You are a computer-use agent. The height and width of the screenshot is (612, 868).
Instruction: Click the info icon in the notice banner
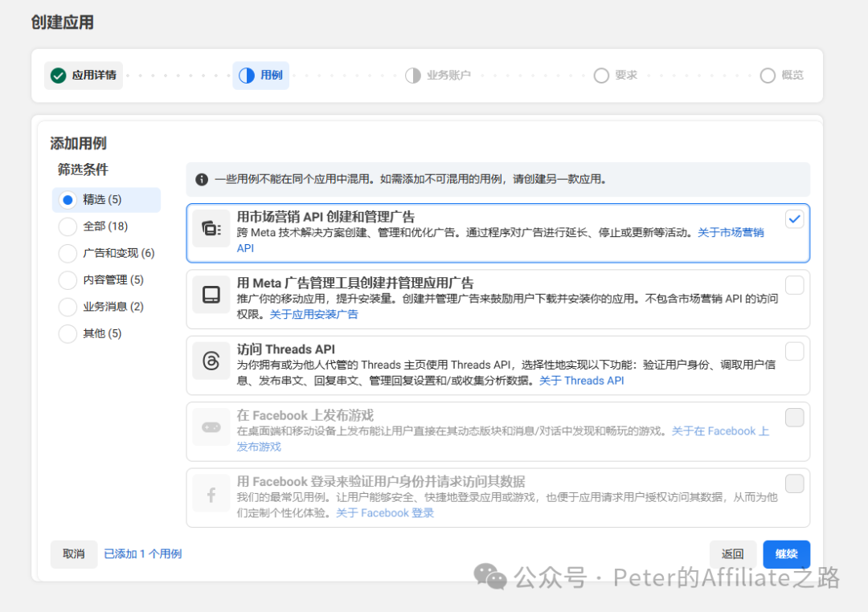202,180
